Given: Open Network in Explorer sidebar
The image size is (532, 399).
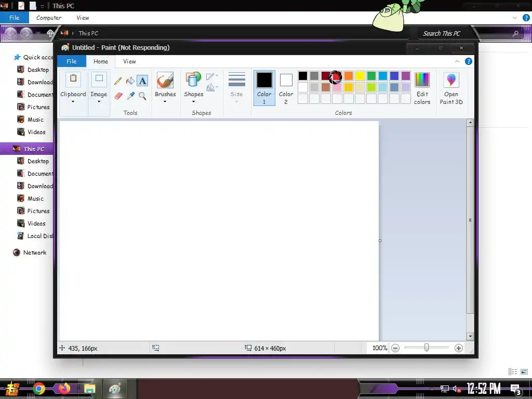Looking at the screenshot, I should pyautogui.click(x=35, y=252).
